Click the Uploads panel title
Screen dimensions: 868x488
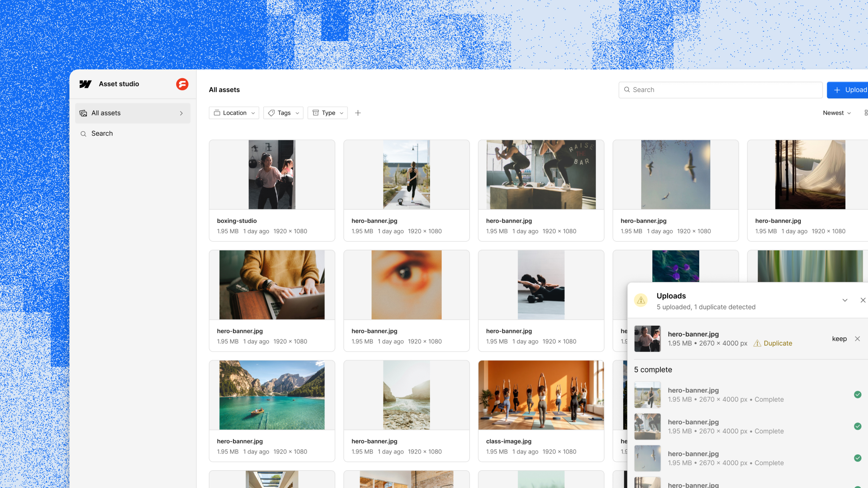[671, 296]
